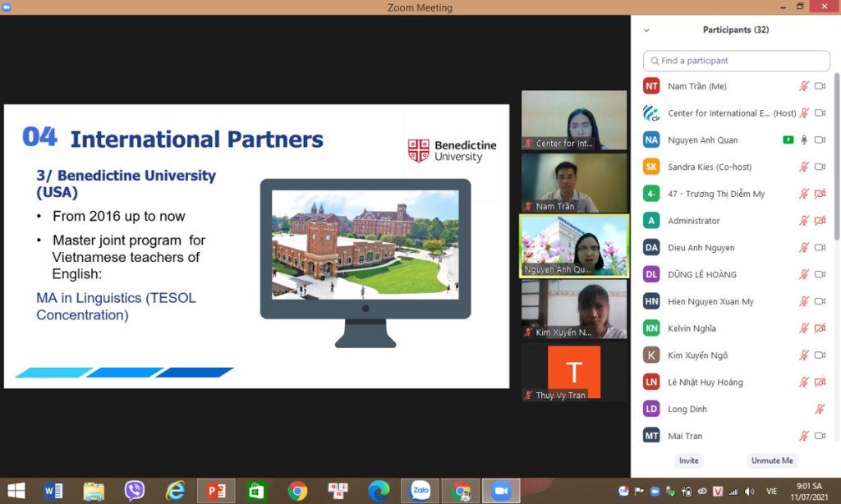
Task: Click Sandra Kies's camera icon
Action: (820, 167)
